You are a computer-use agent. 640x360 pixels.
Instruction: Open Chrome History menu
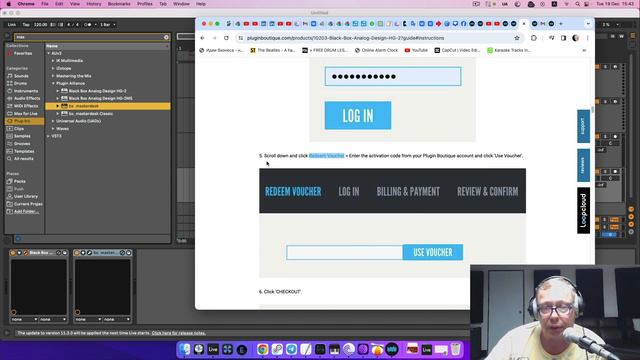click(x=93, y=4)
